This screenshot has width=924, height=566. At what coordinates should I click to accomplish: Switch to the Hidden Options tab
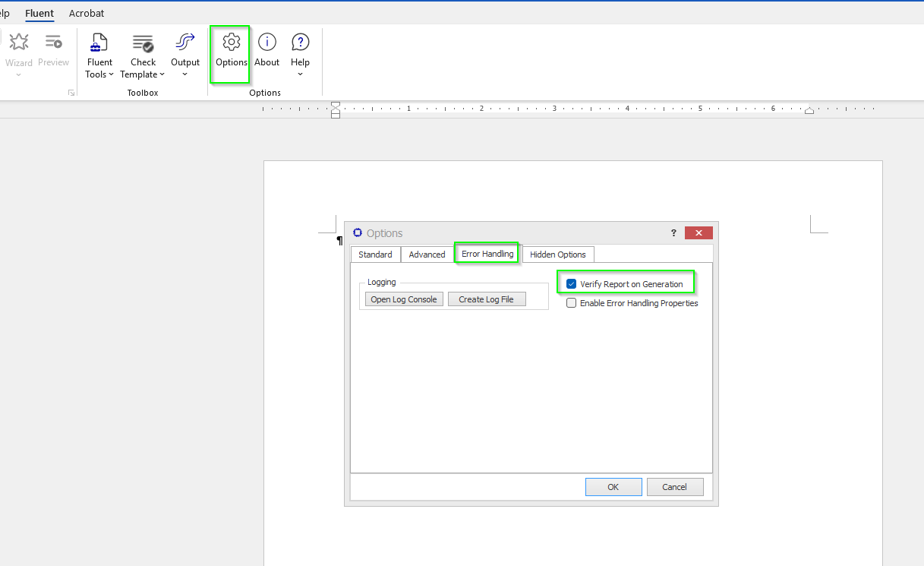[557, 255]
